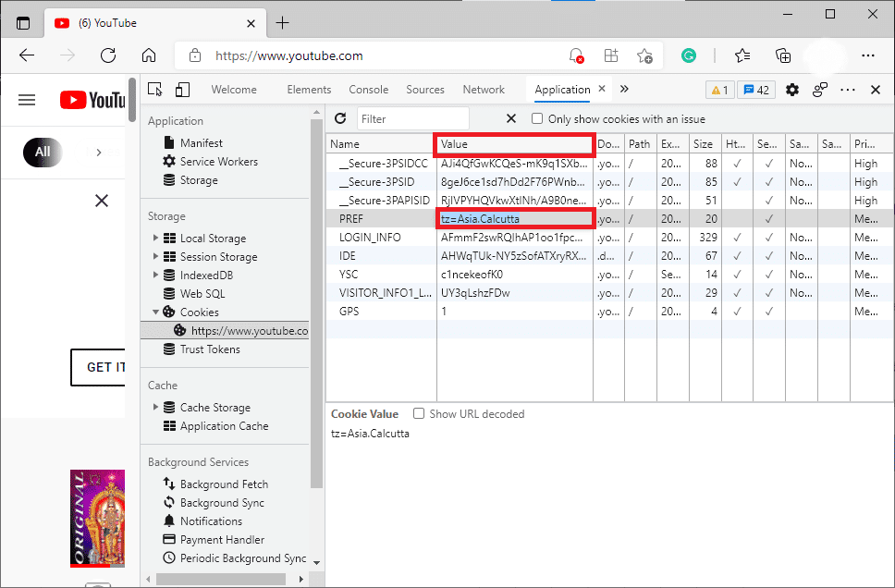This screenshot has height=588, width=895.
Task: Go to browser home page icon
Action: (149, 55)
